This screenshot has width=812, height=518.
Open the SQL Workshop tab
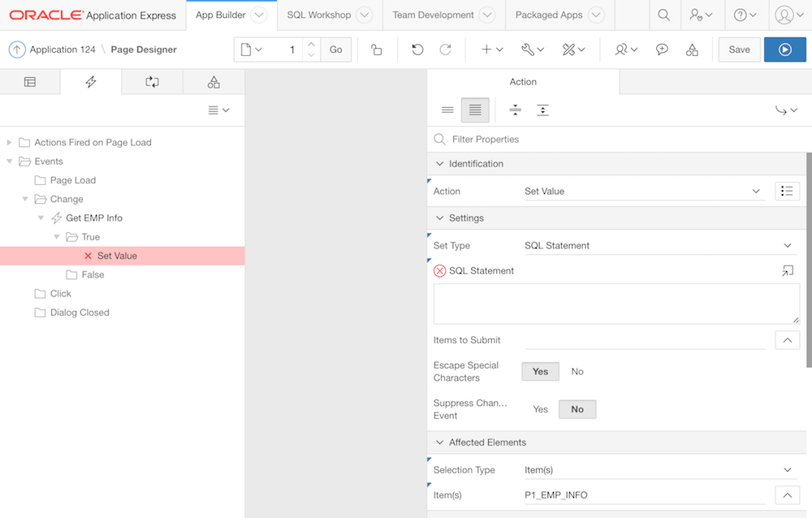318,15
